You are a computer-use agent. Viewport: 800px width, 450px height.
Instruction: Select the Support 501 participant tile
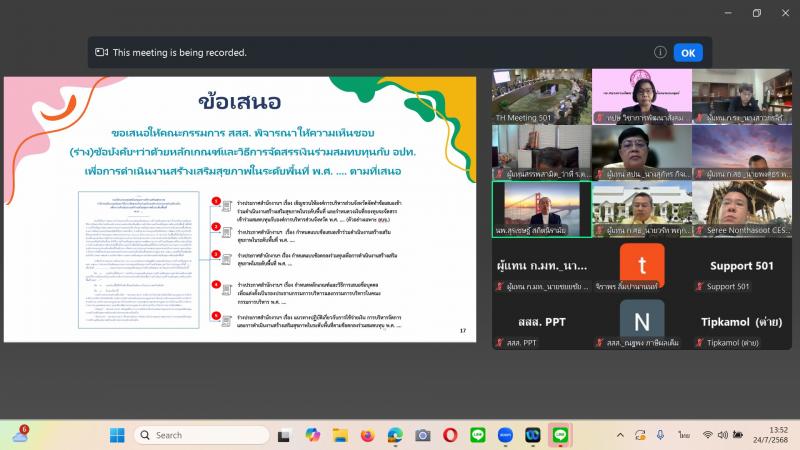point(742,265)
